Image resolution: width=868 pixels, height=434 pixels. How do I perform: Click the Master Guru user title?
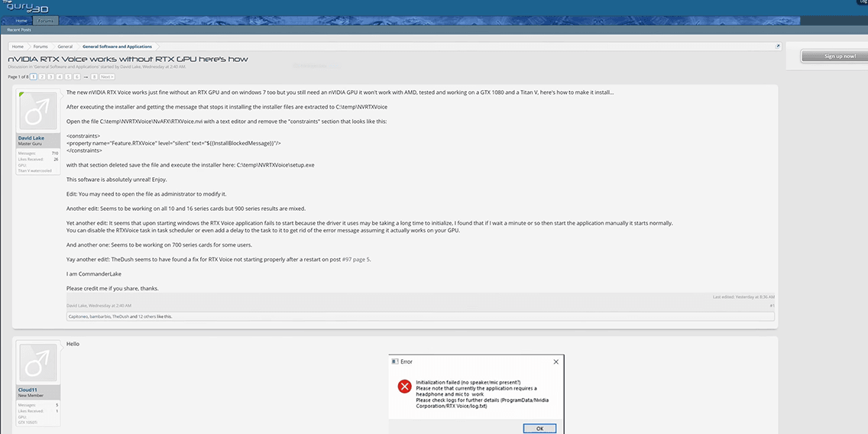tap(28, 144)
